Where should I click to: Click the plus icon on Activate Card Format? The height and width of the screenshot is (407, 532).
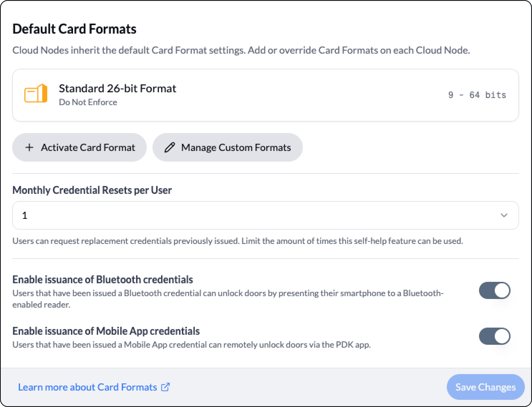click(29, 147)
